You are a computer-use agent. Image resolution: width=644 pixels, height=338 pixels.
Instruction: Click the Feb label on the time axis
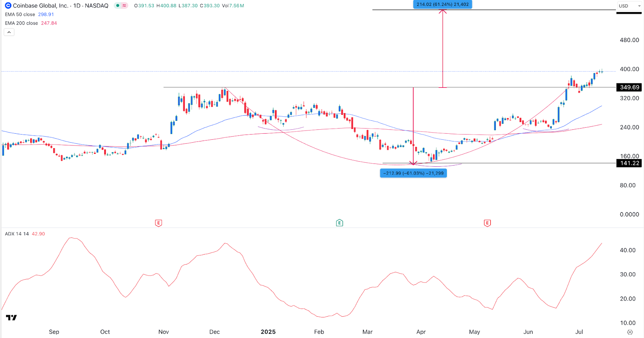[x=319, y=332]
